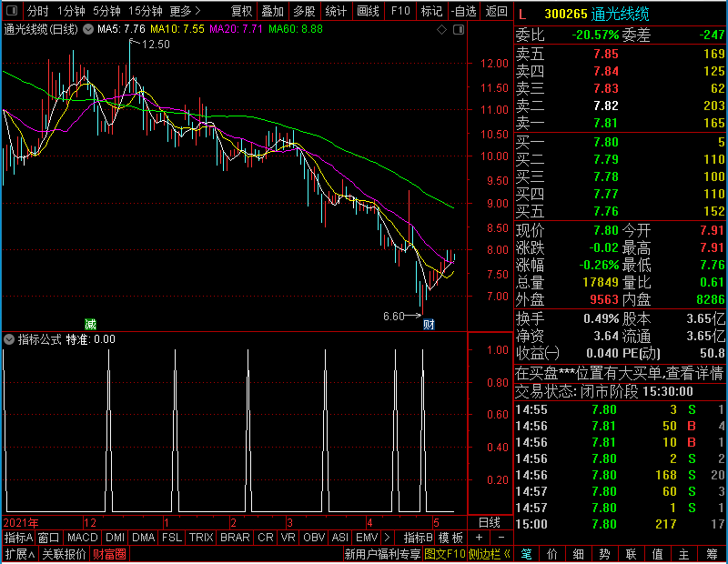This screenshot has height=564, width=728.
Task: Open the 统计 statistics tool
Action: (336, 11)
